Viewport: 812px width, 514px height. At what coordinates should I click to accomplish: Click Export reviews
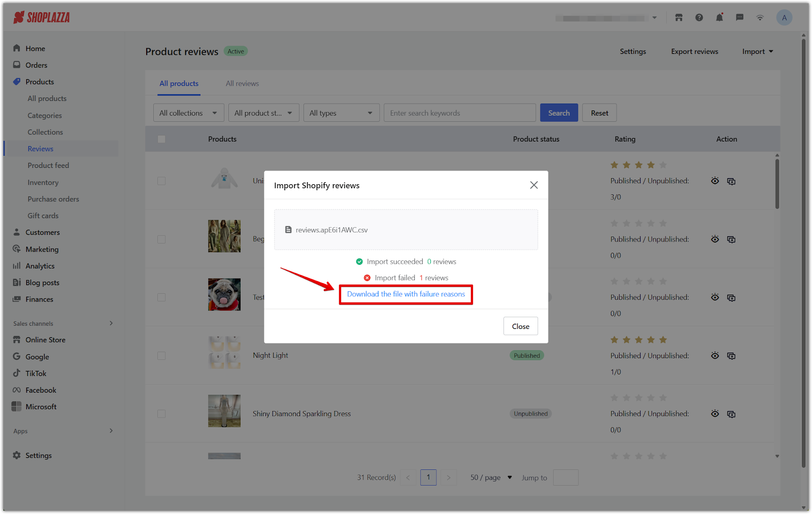point(694,52)
